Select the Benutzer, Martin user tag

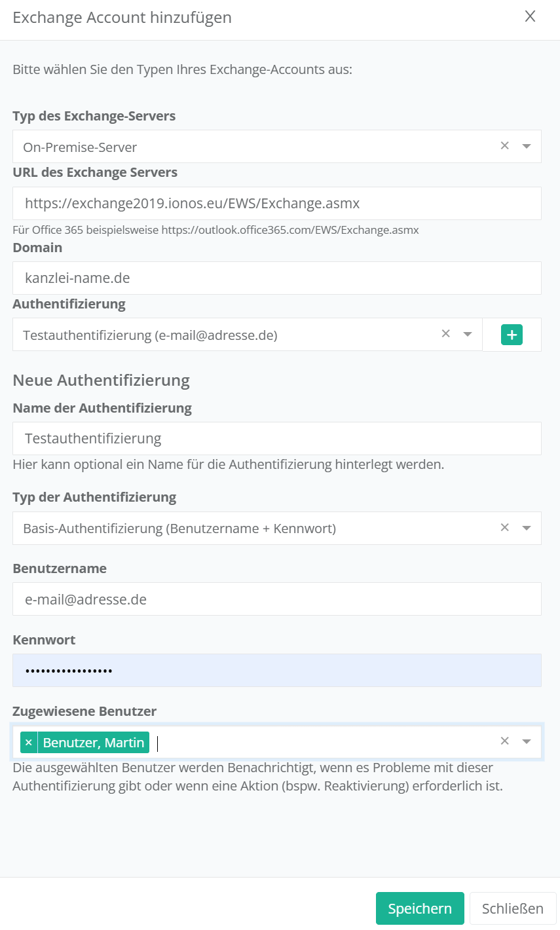tap(93, 743)
